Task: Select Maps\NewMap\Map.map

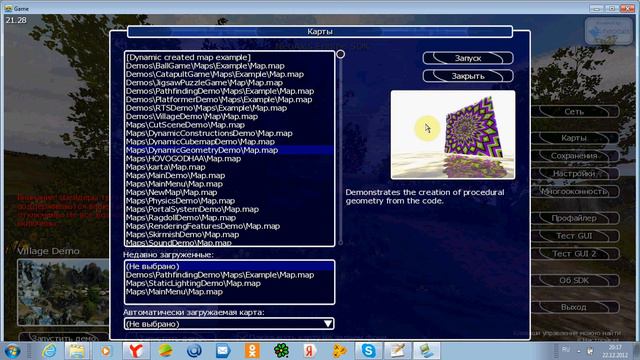Action: point(229,192)
